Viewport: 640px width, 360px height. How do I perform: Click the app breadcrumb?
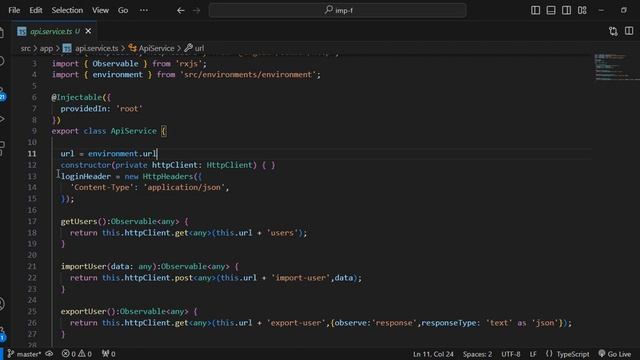[46, 48]
